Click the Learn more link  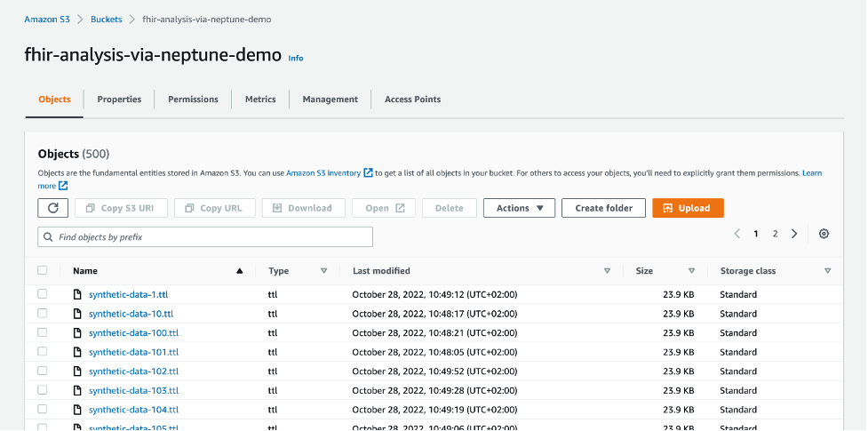[x=812, y=172]
